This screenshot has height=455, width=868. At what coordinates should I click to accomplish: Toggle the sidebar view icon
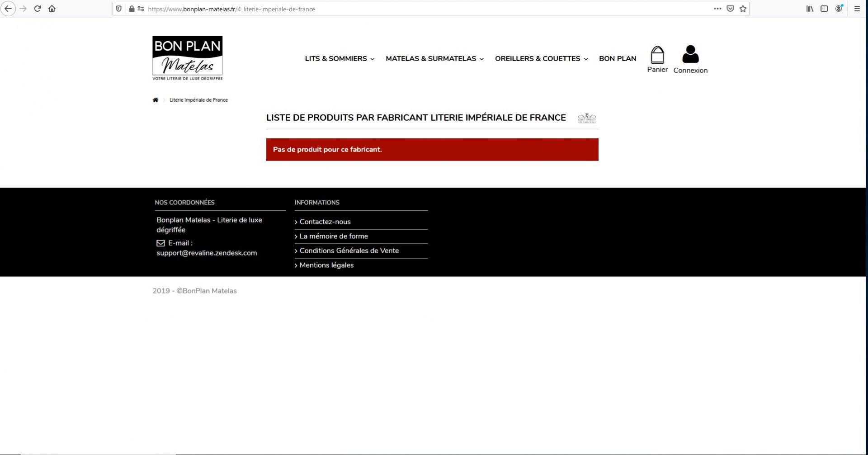[x=824, y=9]
